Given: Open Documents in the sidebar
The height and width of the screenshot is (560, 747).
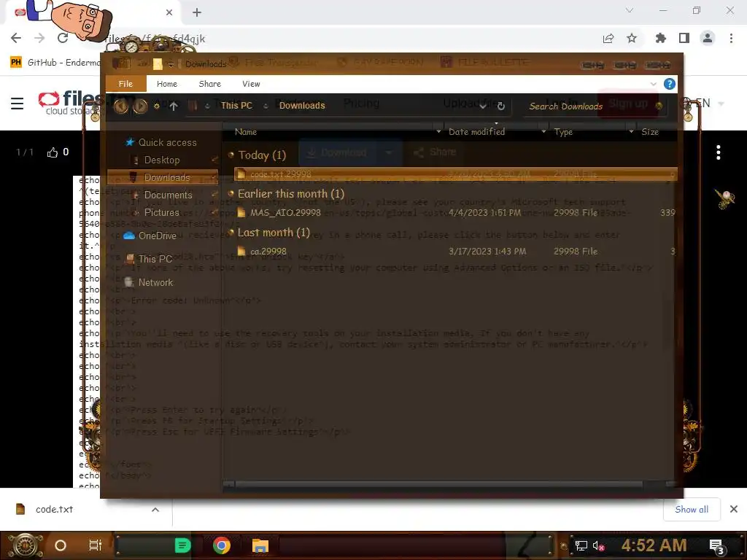Looking at the screenshot, I should tap(168, 195).
